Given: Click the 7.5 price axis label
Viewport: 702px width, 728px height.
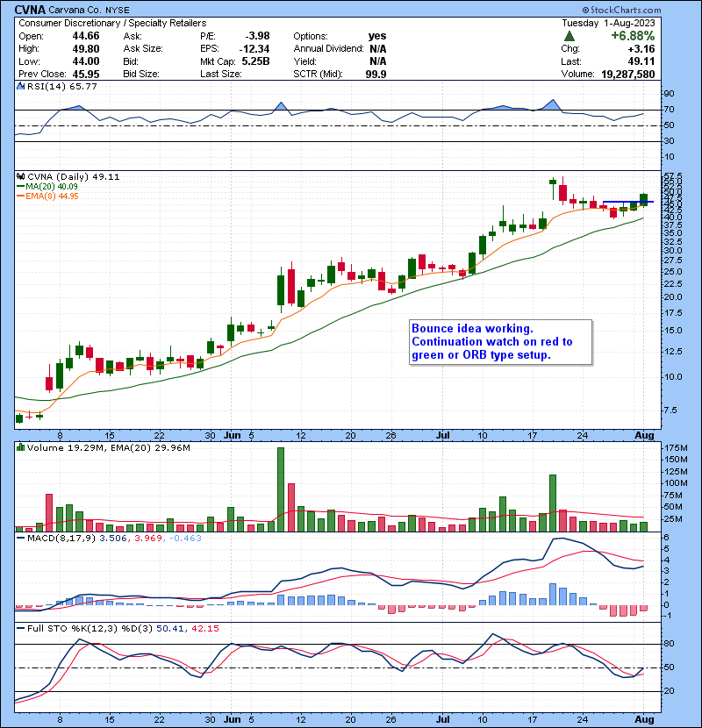Looking at the screenshot, I should [672, 410].
